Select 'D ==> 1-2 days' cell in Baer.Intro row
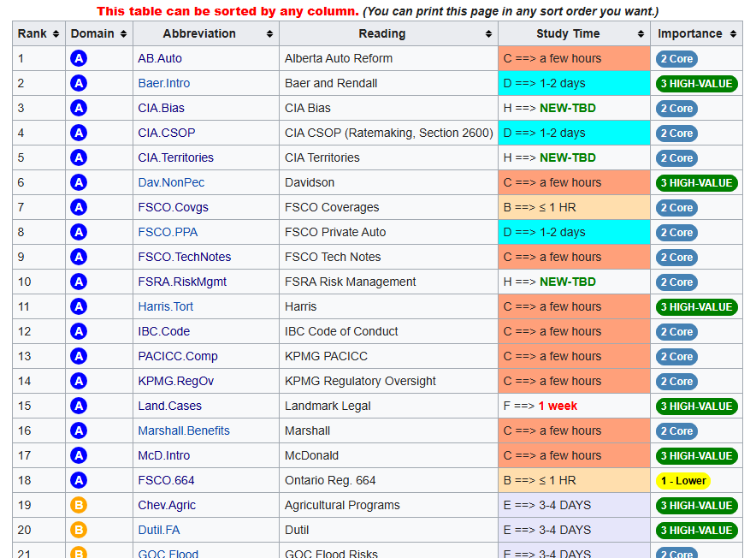 574,83
